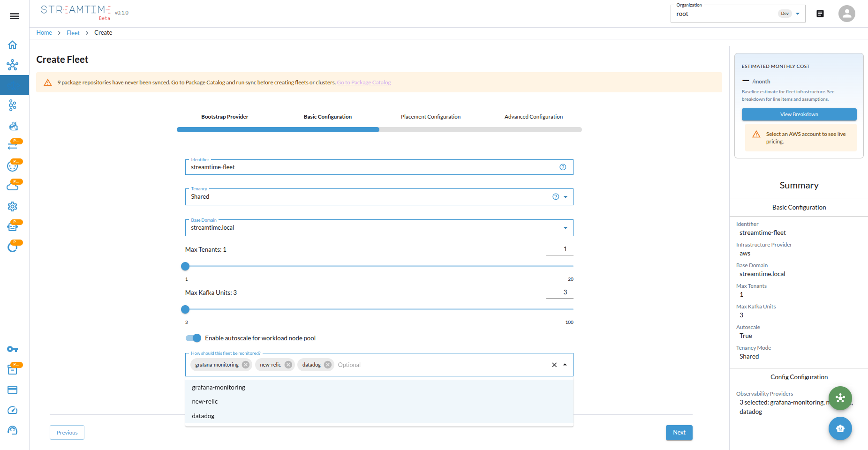Select new-relic from the dropdown list
Screen dimensions: 868x450
379,401
